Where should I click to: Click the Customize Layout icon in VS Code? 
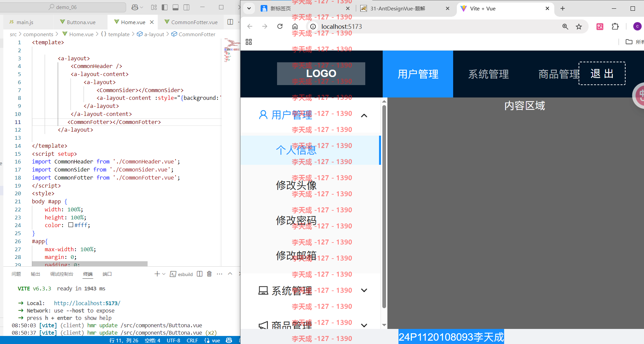[x=154, y=7]
